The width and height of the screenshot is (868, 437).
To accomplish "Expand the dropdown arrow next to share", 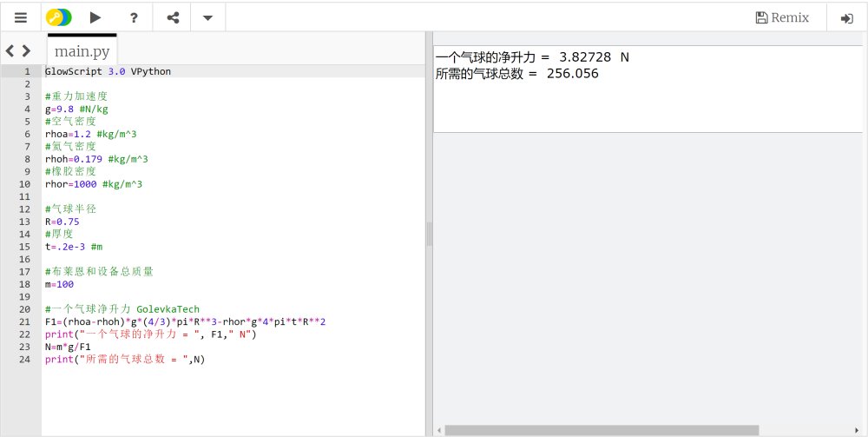I will coord(207,17).
